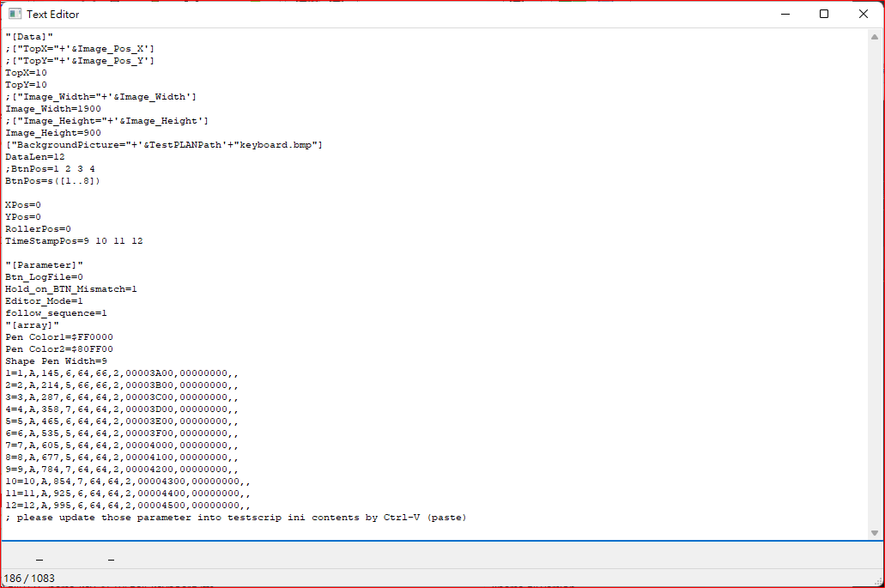This screenshot has width=885, height=588.
Task: Click the Editor_Mode=1 line
Action: (x=44, y=301)
